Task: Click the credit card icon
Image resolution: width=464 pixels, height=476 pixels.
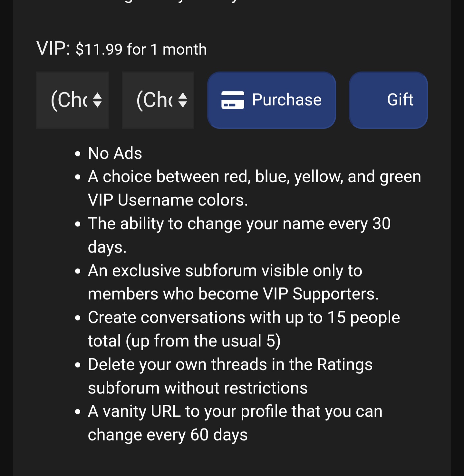Action: [233, 100]
